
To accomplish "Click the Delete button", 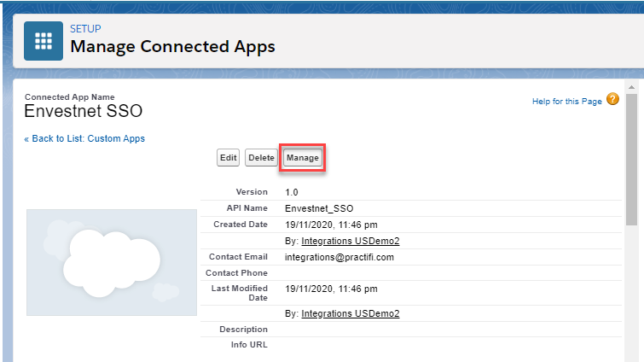I will click(261, 158).
